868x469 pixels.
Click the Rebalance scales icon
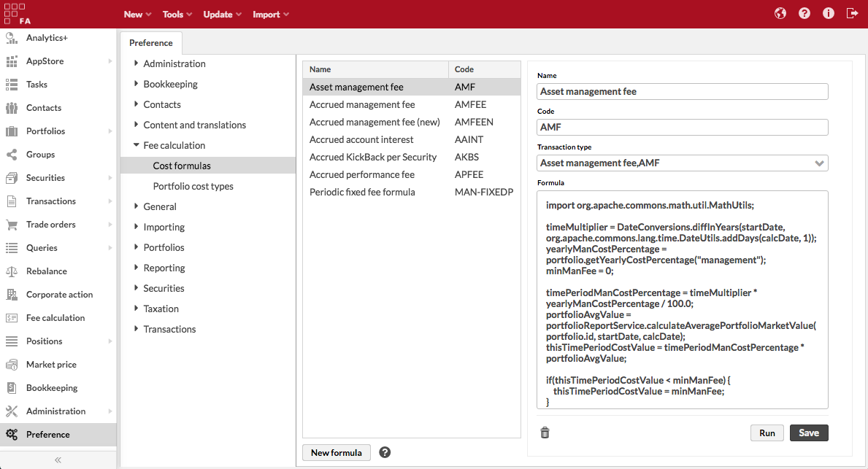(x=12, y=271)
